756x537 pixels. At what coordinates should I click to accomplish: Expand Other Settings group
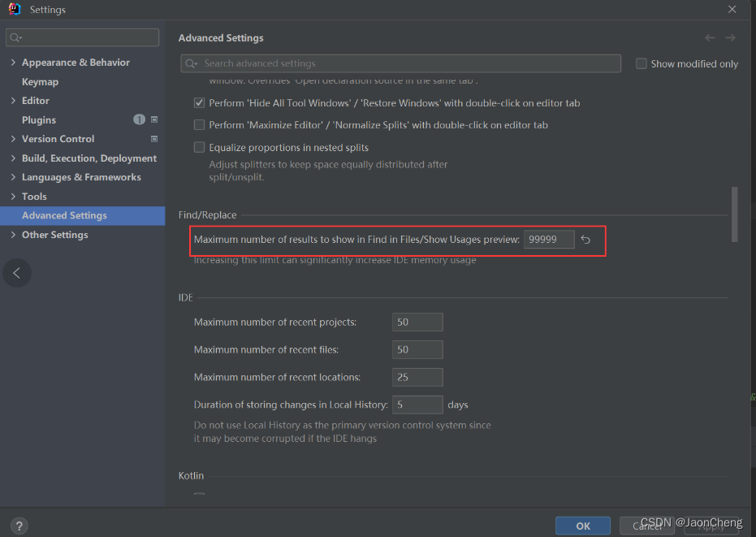(13, 235)
